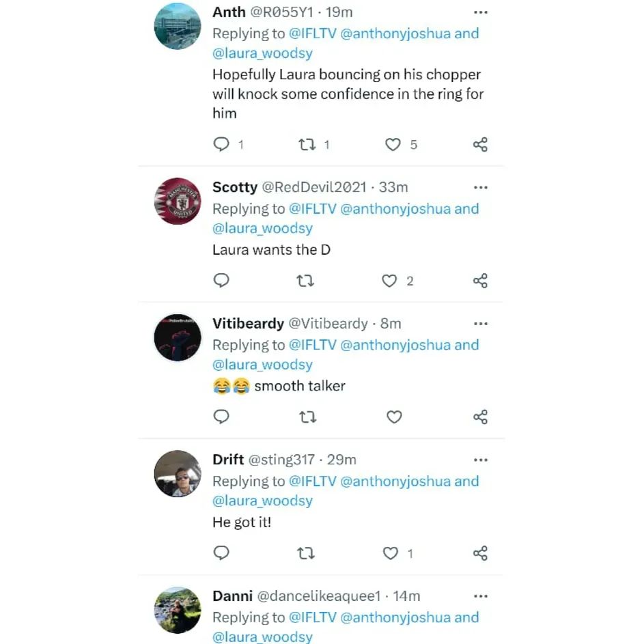Open @laura_woodsy link in Scotty's reply
The image size is (644, 644).
coord(262,228)
